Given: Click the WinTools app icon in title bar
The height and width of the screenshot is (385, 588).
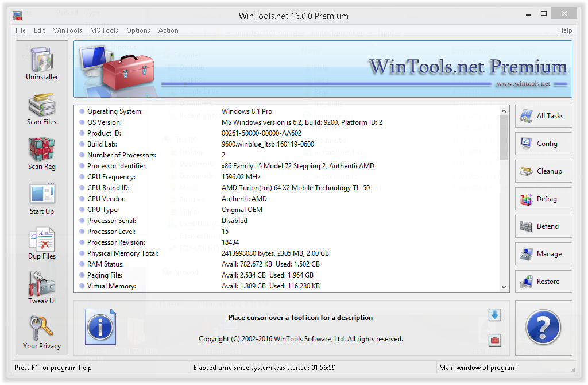Looking at the screenshot, I should (17, 16).
